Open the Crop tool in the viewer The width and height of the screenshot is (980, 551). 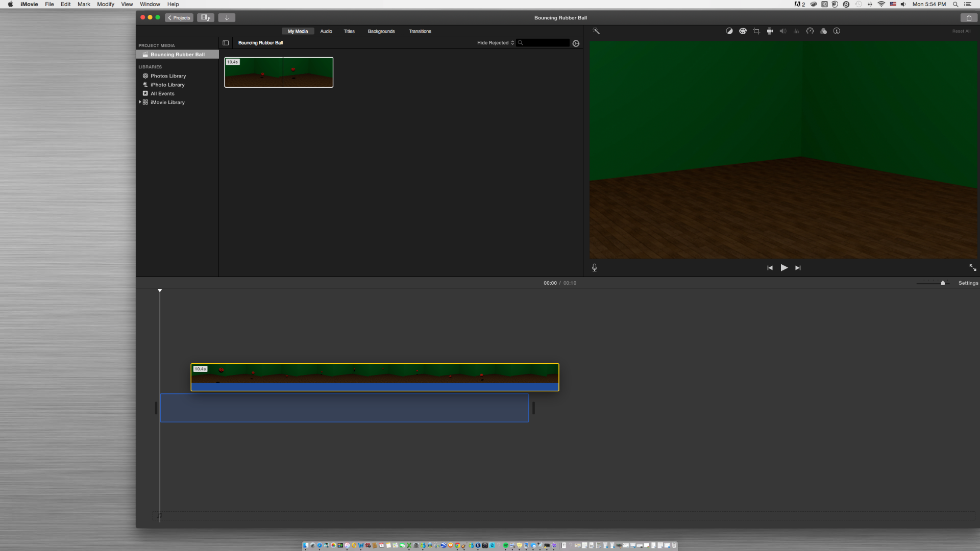(756, 31)
